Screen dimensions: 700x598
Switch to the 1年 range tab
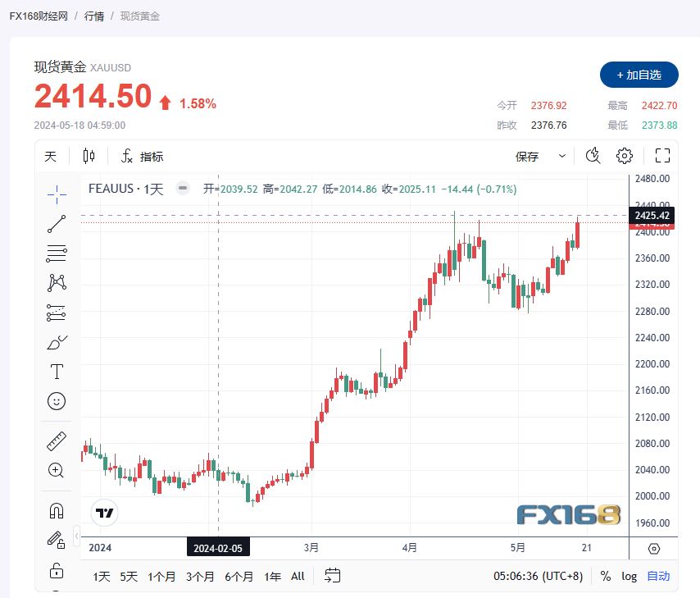click(271, 576)
